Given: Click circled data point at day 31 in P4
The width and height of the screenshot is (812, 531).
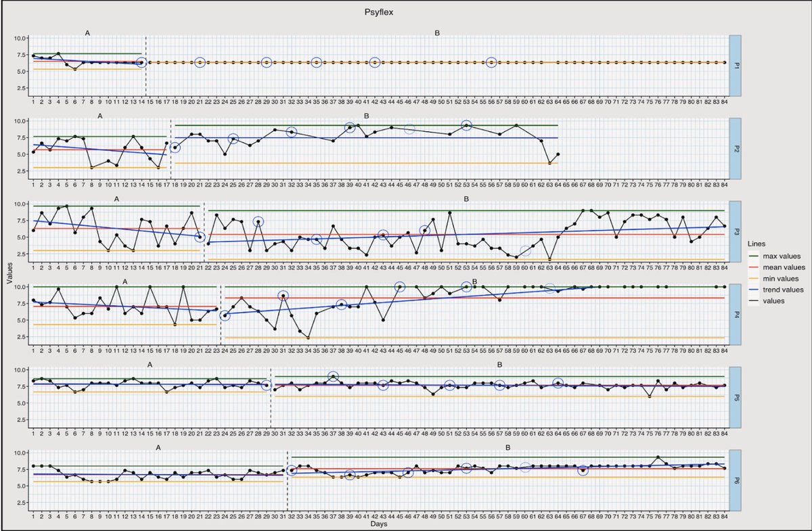Looking at the screenshot, I should (283, 296).
